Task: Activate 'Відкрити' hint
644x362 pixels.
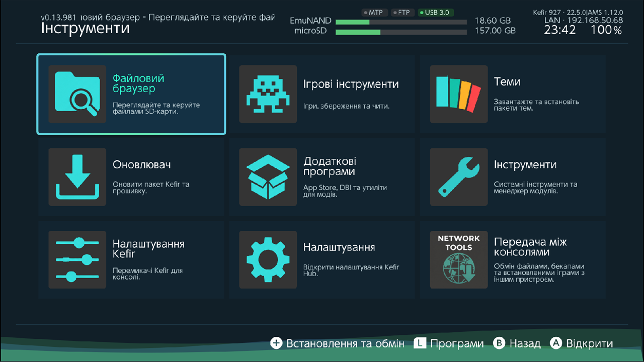Action: (x=590, y=344)
